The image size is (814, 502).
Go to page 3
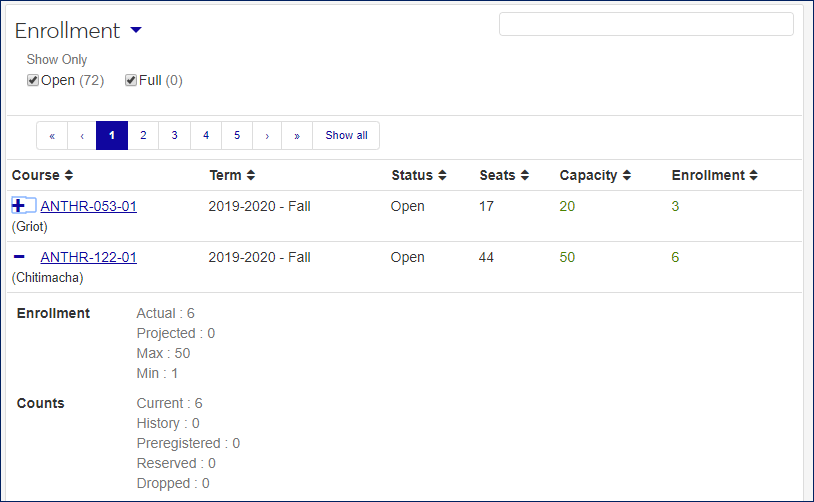click(174, 136)
